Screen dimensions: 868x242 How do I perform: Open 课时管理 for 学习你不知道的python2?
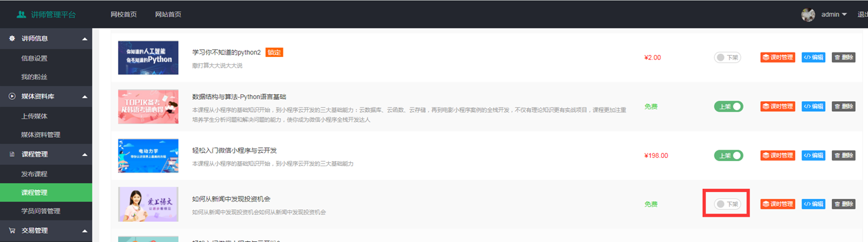pos(778,57)
